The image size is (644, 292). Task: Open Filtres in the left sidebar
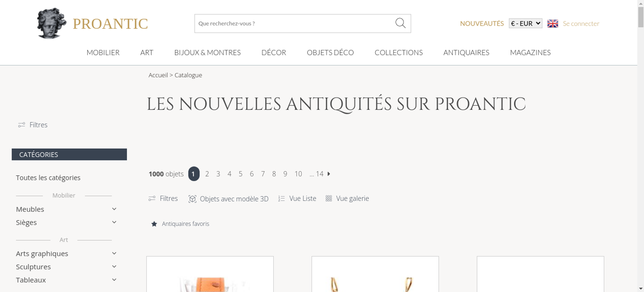tap(33, 125)
